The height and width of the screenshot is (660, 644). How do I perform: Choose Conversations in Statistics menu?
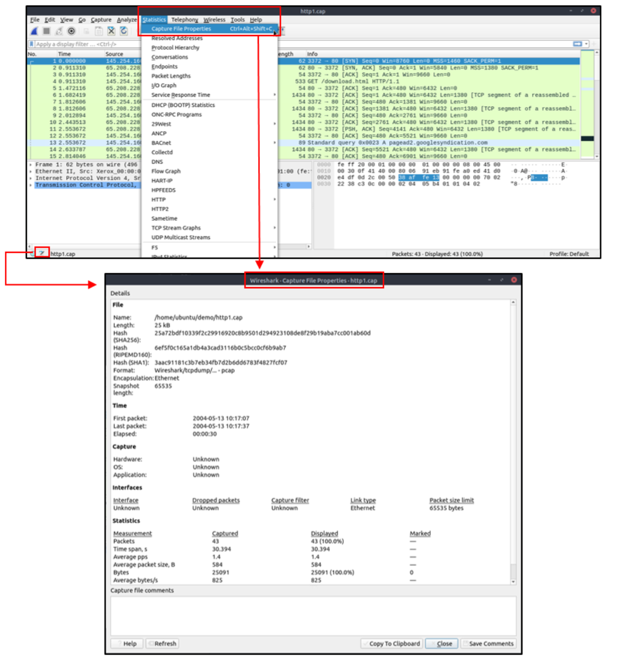(x=210, y=57)
